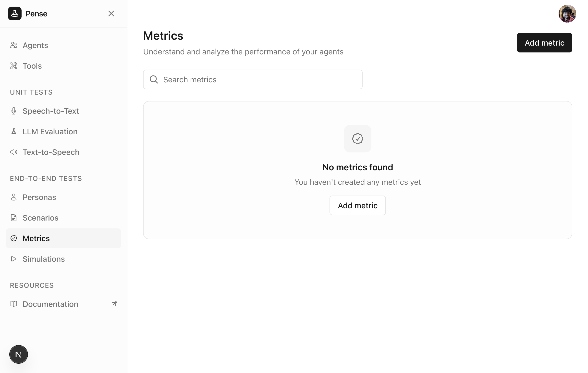Click the Metrics badge icon in sidebar

click(x=14, y=238)
